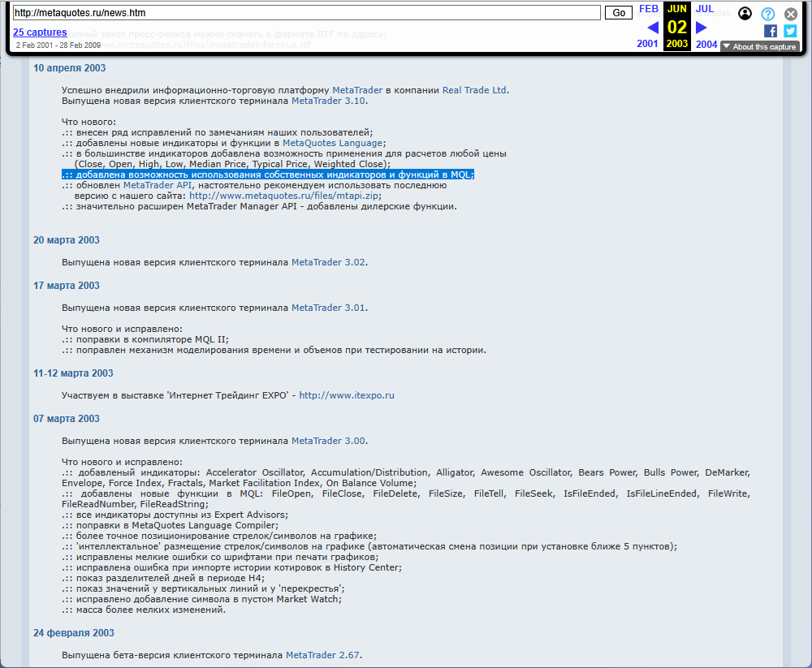Viewport: 812px width, 668px height.
Task: Click the '2 Feb 2001 - 28 Feb 2009' range text
Action: [58, 45]
